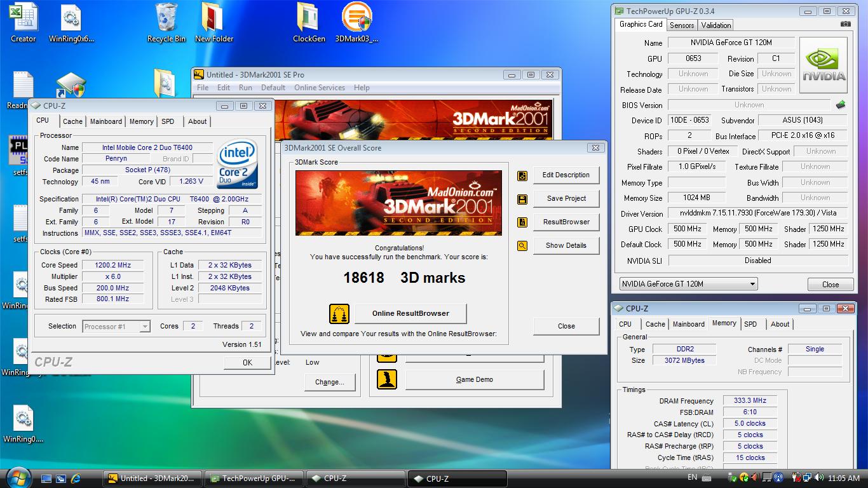Image resolution: width=868 pixels, height=488 pixels.
Task: Open the Recycle Bin desktop icon
Action: click(x=166, y=23)
